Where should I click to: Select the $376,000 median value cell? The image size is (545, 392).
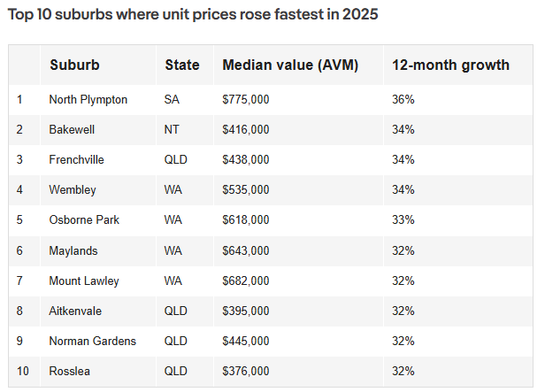(246, 371)
